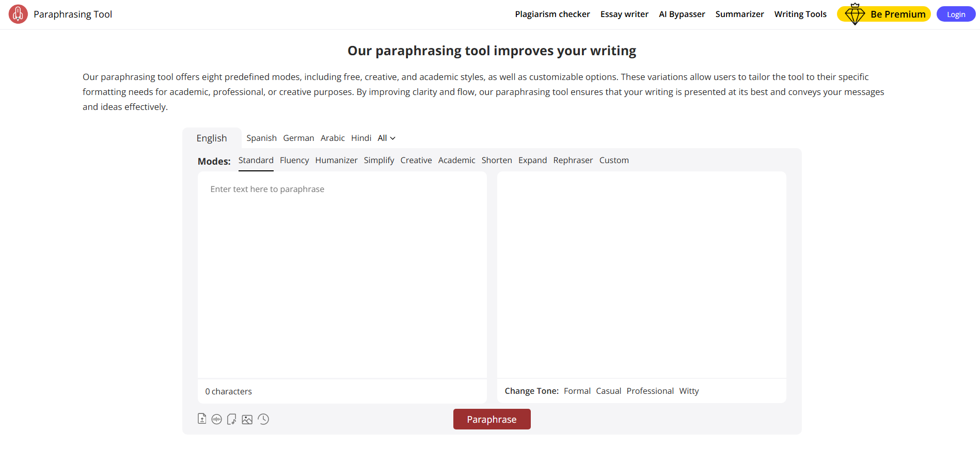Open the Plagiarism checker
980x463 pixels.
[552, 14]
